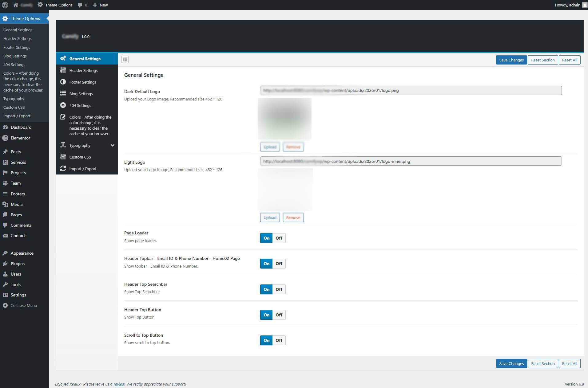Open the Elementor menu icon
This screenshot has width=588, height=388.
point(5,138)
